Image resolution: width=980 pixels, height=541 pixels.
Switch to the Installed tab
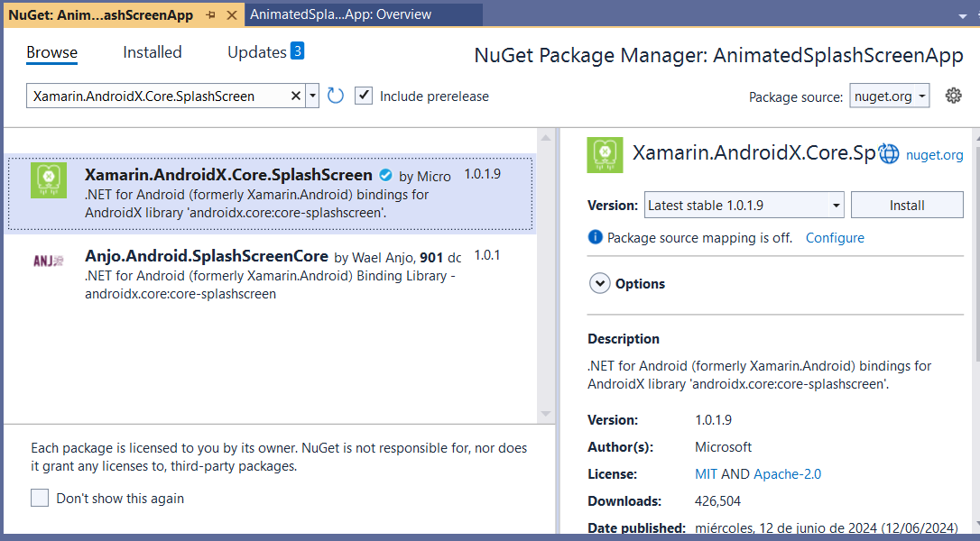click(x=153, y=52)
